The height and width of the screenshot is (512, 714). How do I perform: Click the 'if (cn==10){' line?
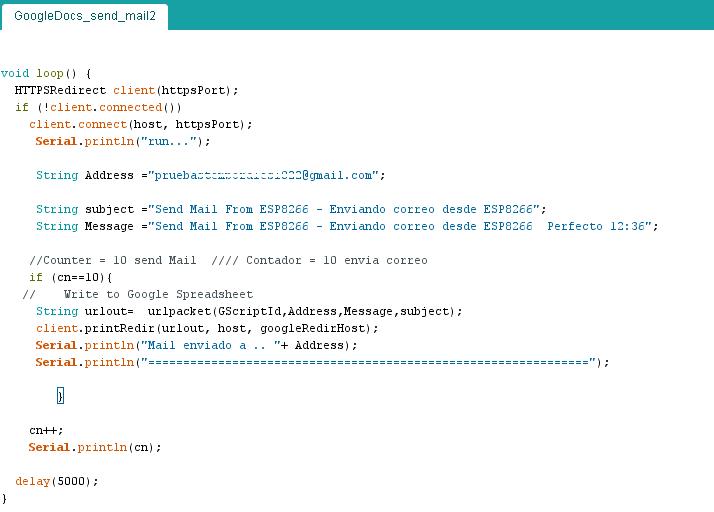coord(71,277)
